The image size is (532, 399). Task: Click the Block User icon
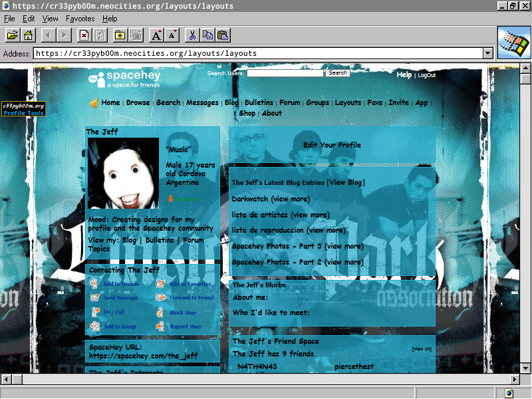click(x=160, y=312)
